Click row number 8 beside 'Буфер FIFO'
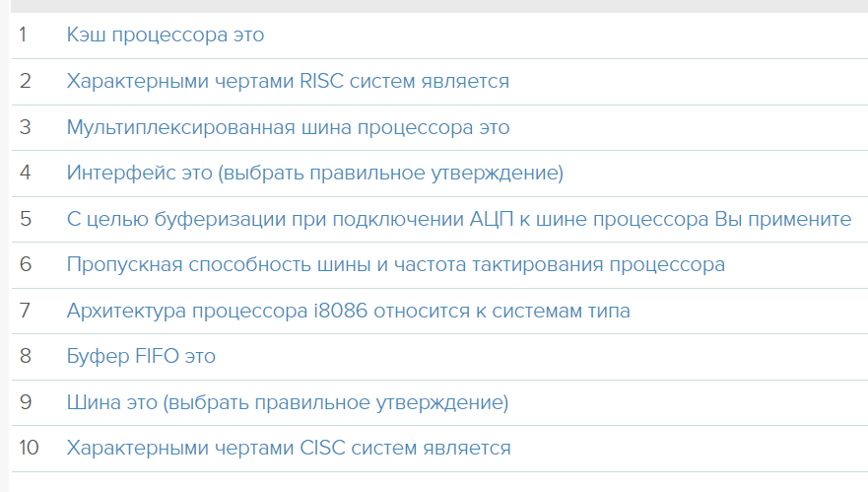 [x=25, y=356]
